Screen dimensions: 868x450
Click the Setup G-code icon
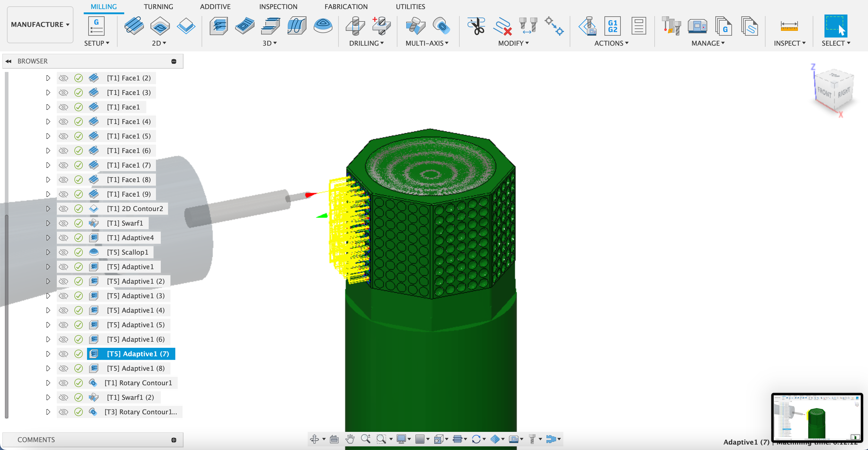coord(96,26)
